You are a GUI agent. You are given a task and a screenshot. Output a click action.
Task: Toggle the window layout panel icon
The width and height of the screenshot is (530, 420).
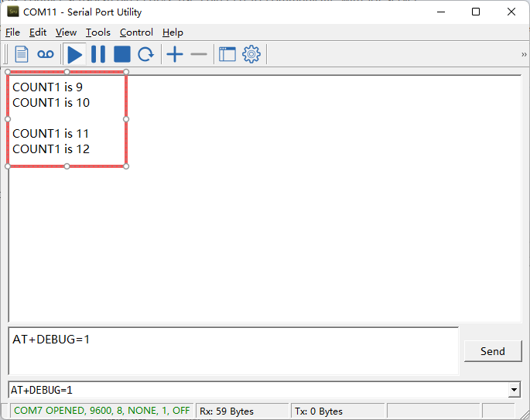227,54
